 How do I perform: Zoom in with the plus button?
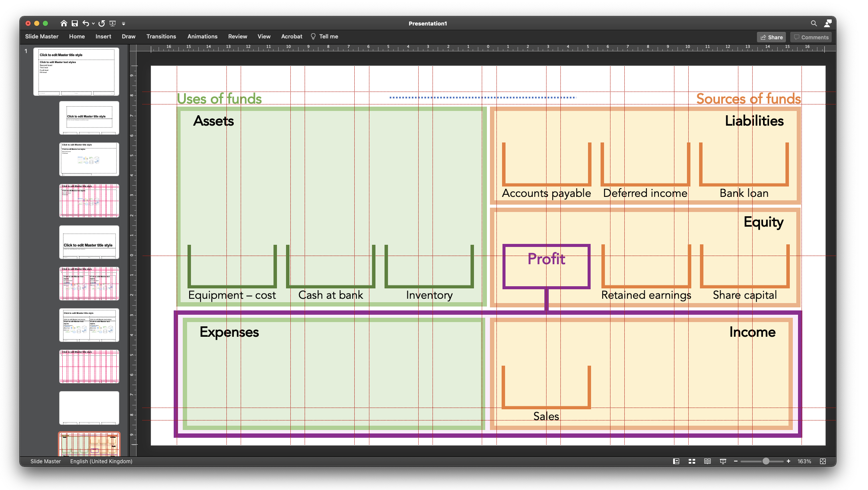click(x=789, y=461)
